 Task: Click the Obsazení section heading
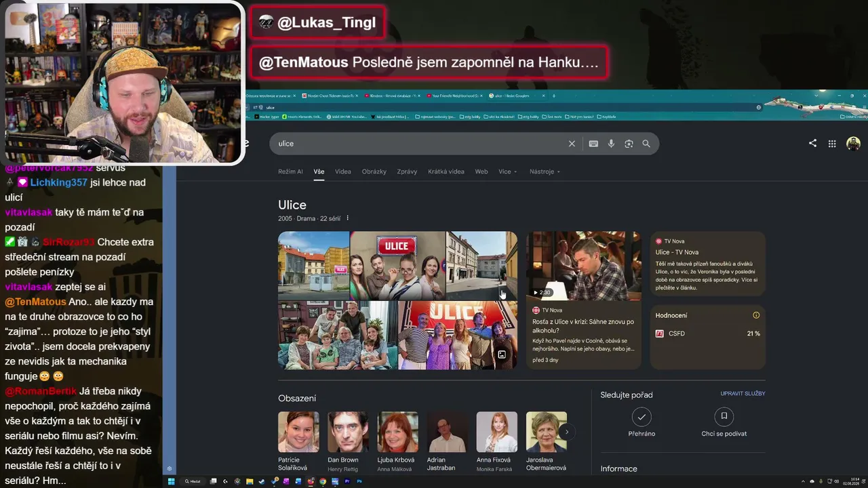pyautogui.click(x=297, y=399)
